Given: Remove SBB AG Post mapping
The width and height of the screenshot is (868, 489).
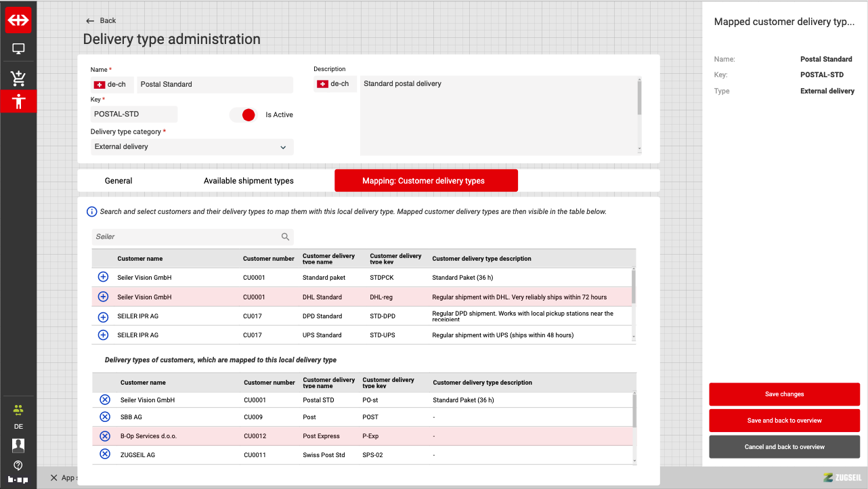Looking at the screenshot, I should (105, 417).
